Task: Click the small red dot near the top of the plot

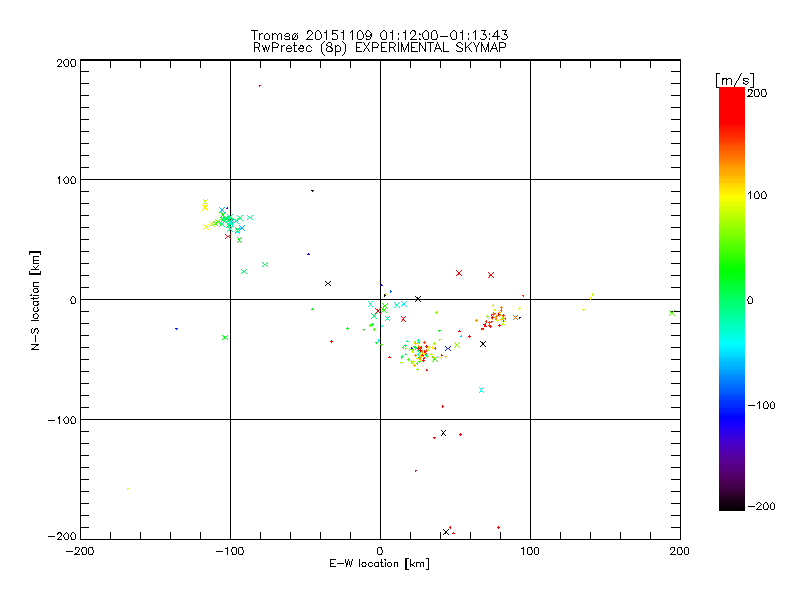Action: pyautogui.click(x=260, y=86)
